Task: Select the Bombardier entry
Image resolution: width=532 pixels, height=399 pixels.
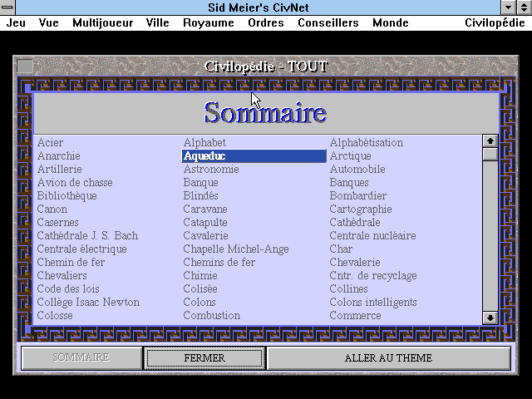Action: coord(358,196)
